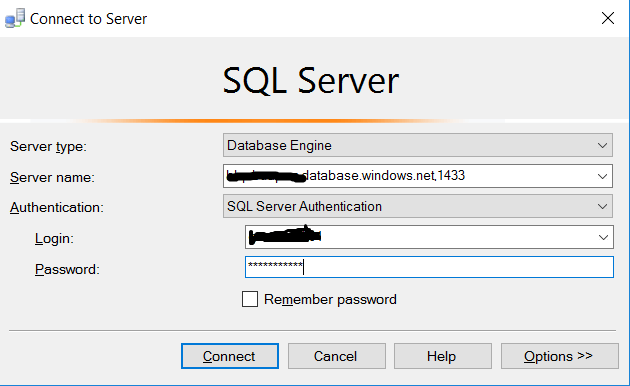
Task: Click the 'SQL Server' heading text
Action: [x=311, y=81]
